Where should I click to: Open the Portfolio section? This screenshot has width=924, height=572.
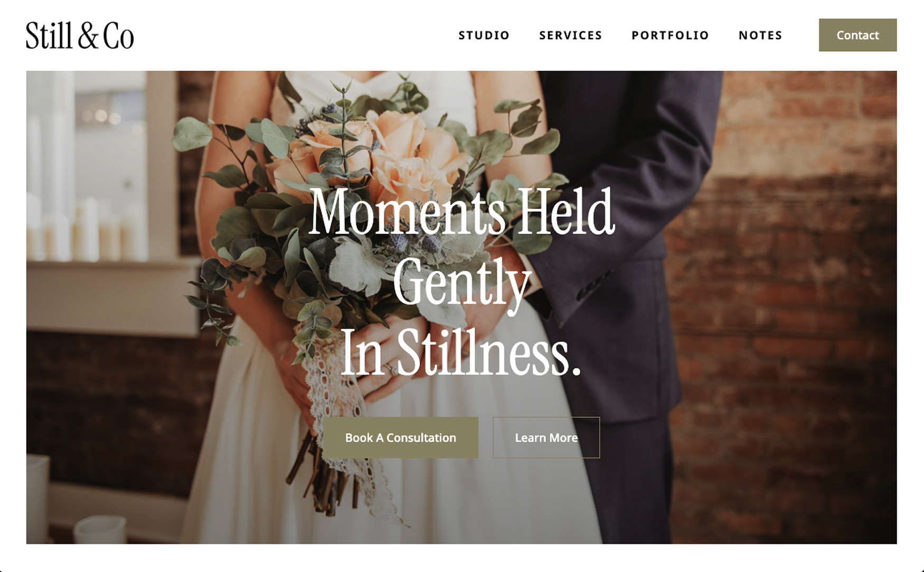click(670, 35)
